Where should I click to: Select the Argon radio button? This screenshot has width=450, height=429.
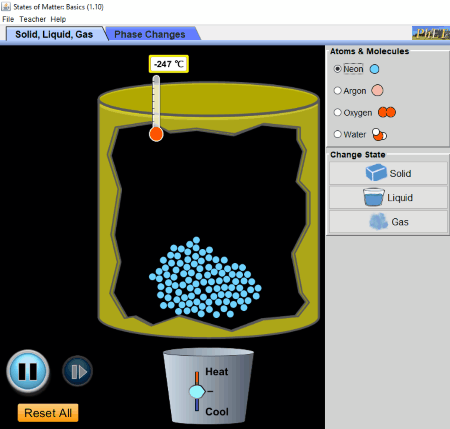click(x=338, y=90)
